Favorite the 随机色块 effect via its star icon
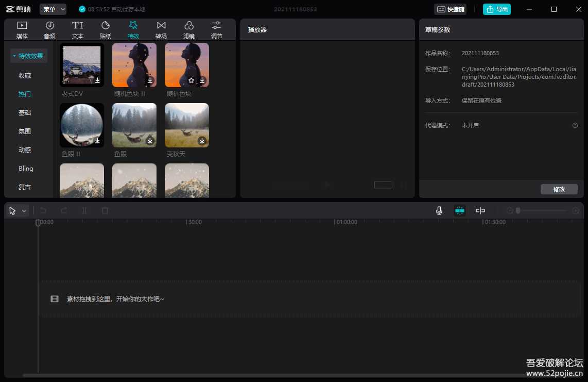This screenshot has width=588, height=382. [191, 80]
